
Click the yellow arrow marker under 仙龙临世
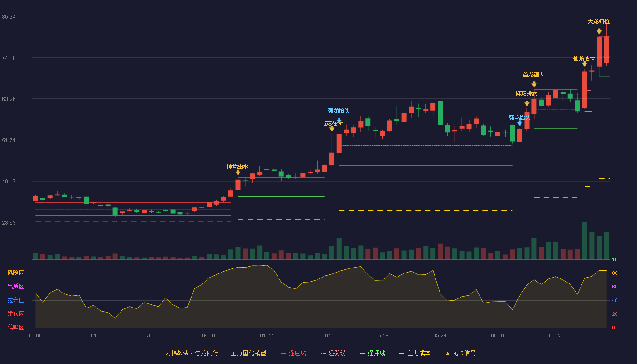[585, 64]
